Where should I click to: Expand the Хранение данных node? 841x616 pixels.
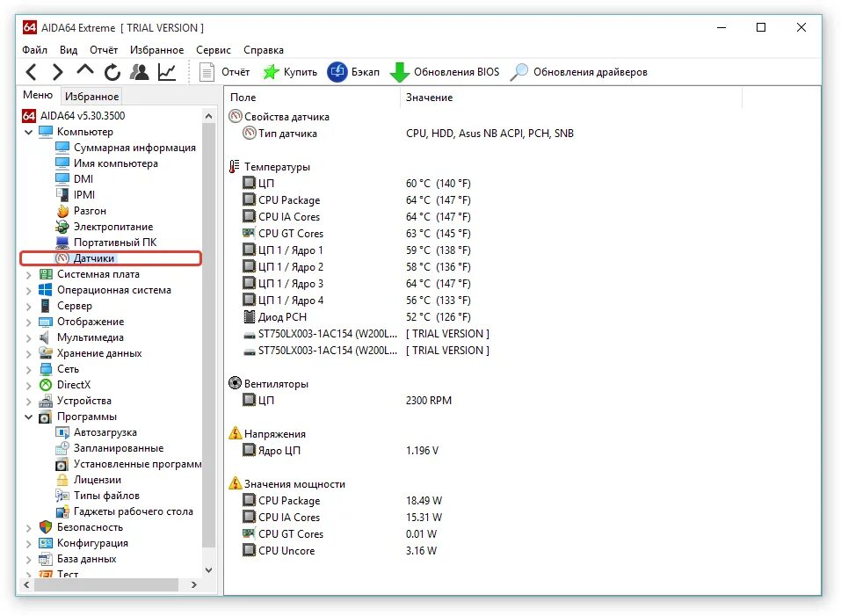(x=28, y=354)
